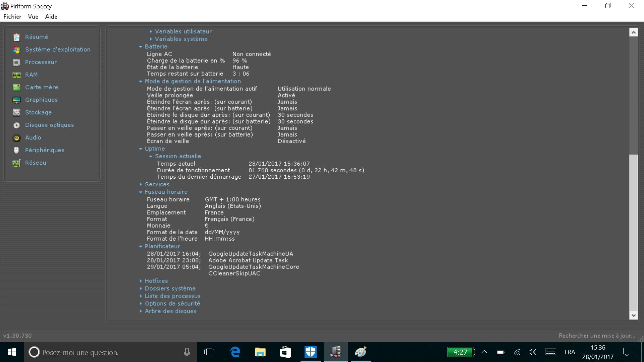
Task: Click the Cortana search box
Action: [111, 352]
